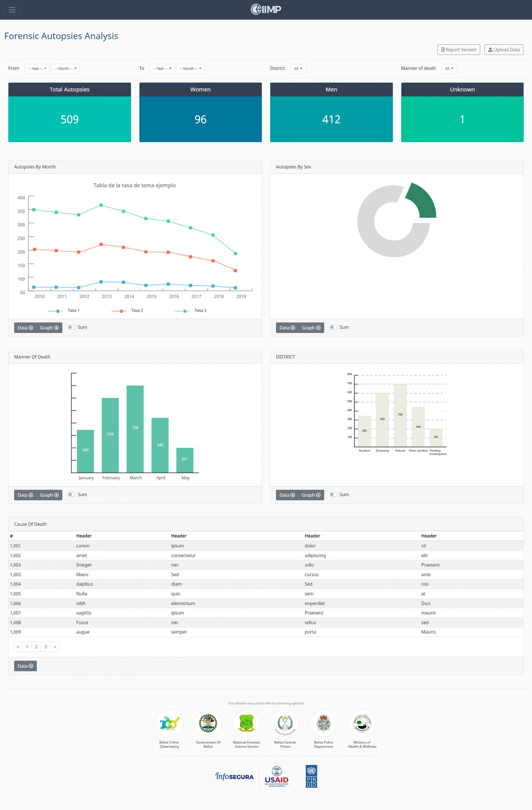Image resolution: width=532 pixels, height=810 pixels.
Task: Click the Upload Data button
Action: pos(504,50)
